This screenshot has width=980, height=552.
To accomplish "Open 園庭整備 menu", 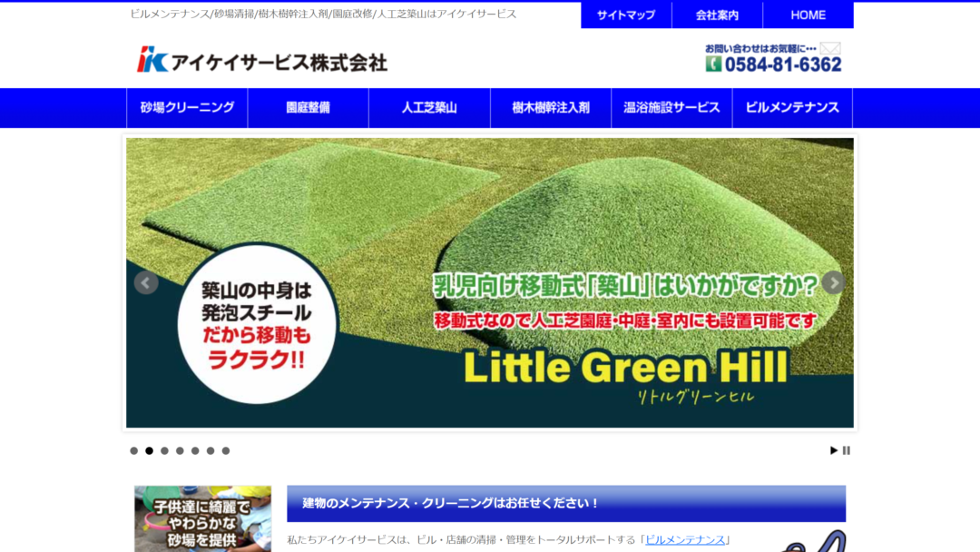I will (x=309, y=107).
